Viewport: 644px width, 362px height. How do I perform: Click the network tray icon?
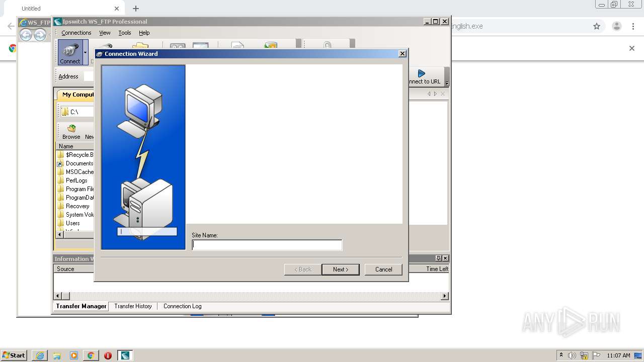pyautogui.click(x=584, y=355)
